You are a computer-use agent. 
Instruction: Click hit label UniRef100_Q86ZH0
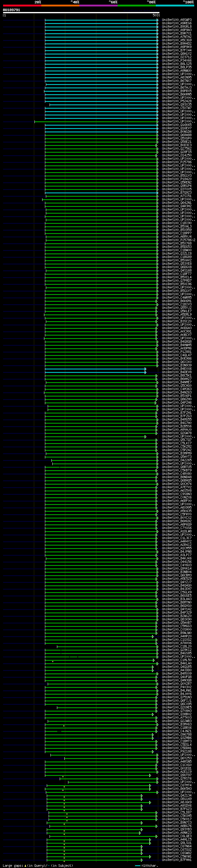pyautogui.click(x=176, y=399)
